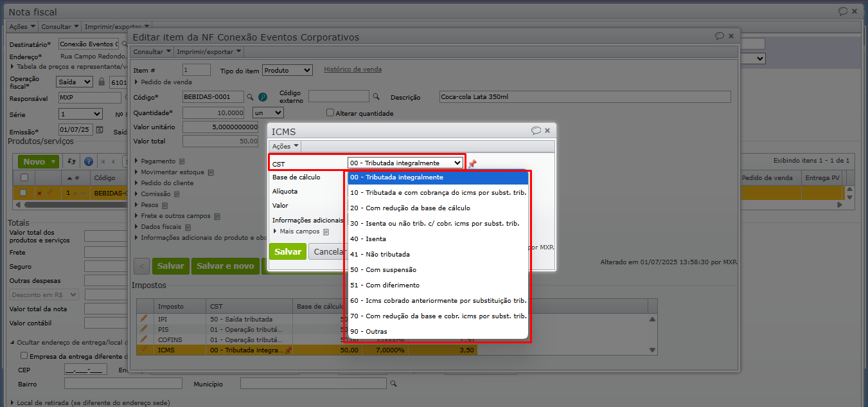This screenshot has width=868, height=407.
Task: Open the CST dropdown in ICMS dialog
Action: click(405, 163)
